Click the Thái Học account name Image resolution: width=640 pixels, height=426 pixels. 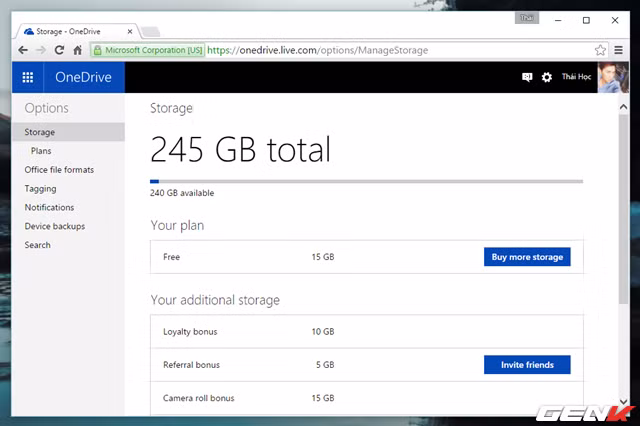tap(576, 77)
